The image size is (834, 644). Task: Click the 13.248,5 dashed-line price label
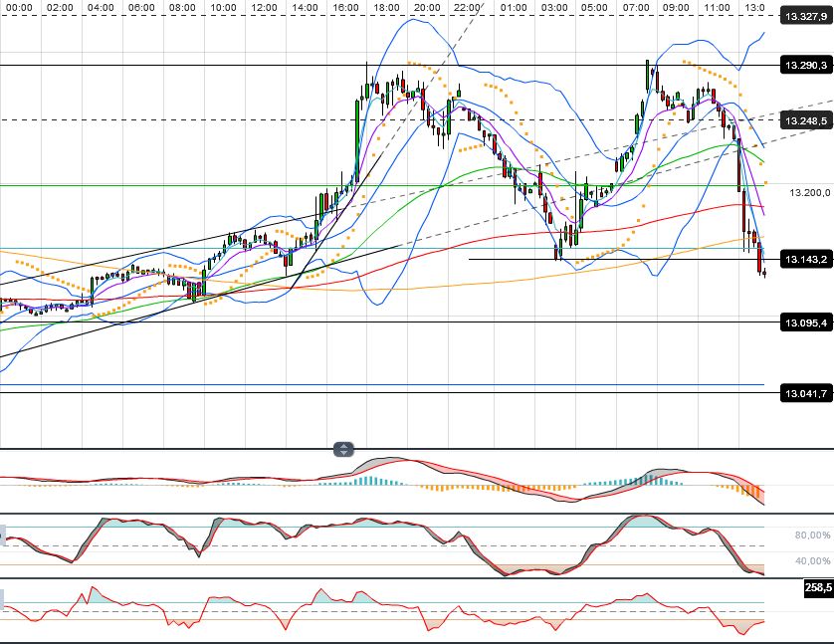pyautogui.click(x=805, y=120)
